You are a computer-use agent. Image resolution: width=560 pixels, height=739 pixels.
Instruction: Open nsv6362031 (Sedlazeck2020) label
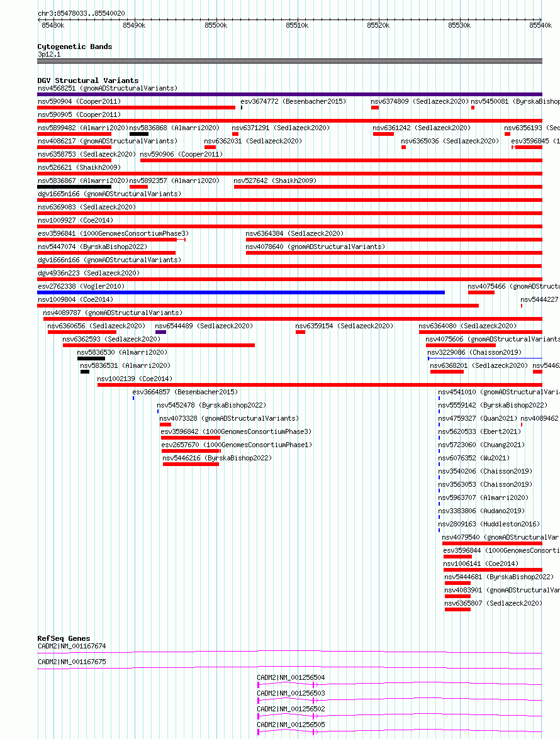(253, 141)
